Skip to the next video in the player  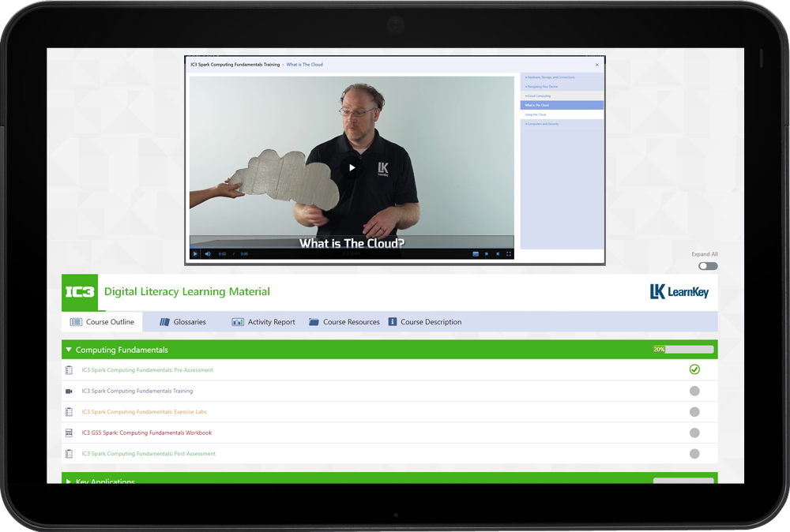point(498,253)
